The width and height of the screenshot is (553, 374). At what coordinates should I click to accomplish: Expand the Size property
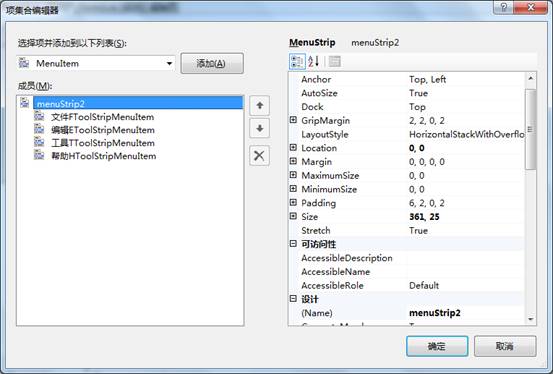coord(293,216)
